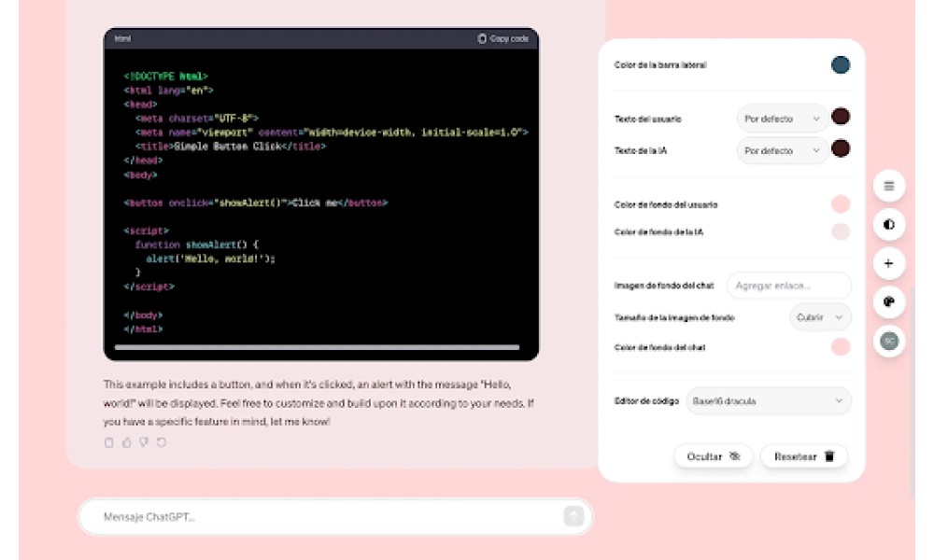The image size is (934, 560).
Task: Open the color palette floating button
Action: [x=889, y=302]
